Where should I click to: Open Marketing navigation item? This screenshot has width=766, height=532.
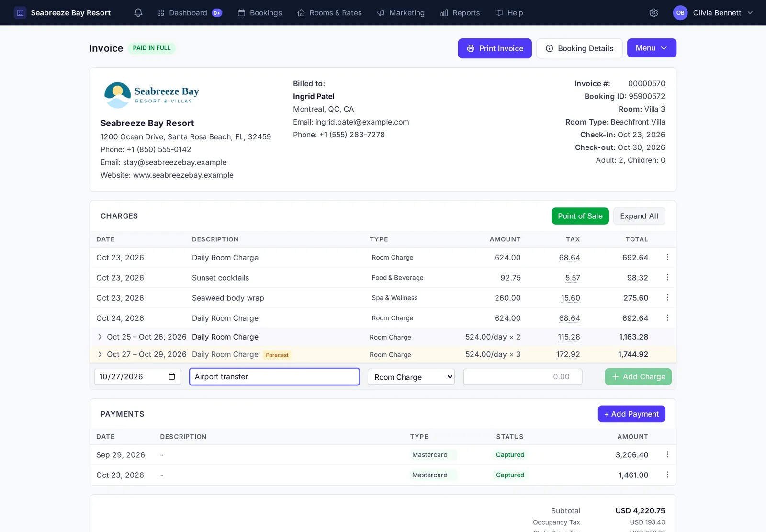click(x=401, y=13)
